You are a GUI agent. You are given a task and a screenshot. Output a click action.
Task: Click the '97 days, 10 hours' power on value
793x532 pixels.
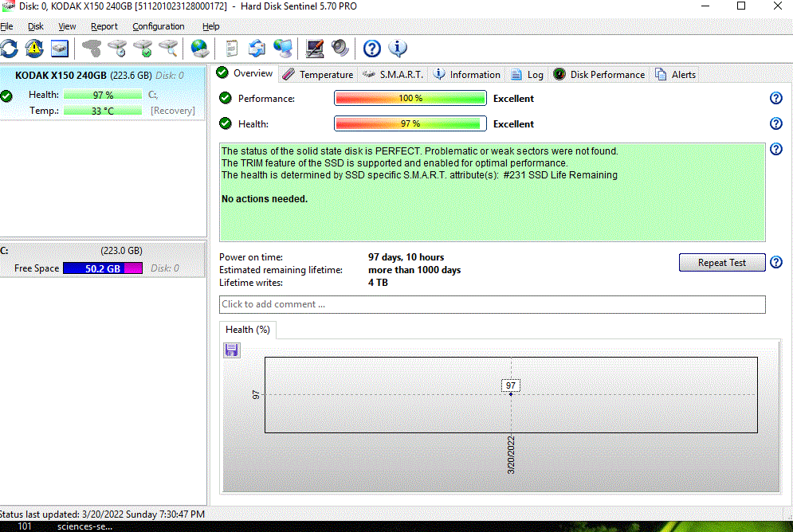pos(406,257)
